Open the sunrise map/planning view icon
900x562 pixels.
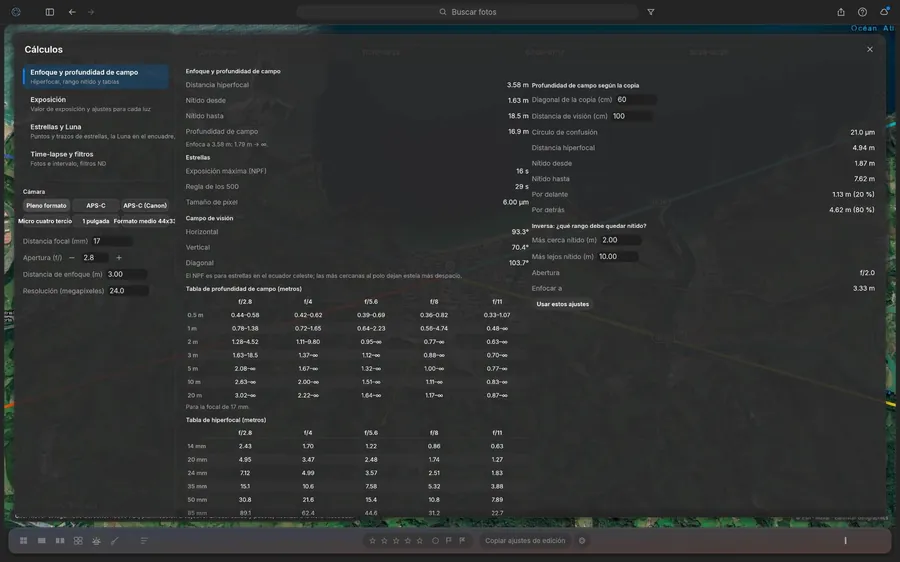click(96, 541)
